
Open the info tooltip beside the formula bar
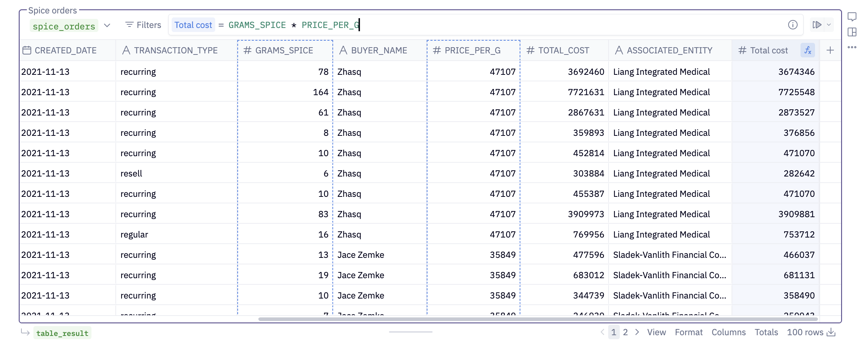coord(793,25)
